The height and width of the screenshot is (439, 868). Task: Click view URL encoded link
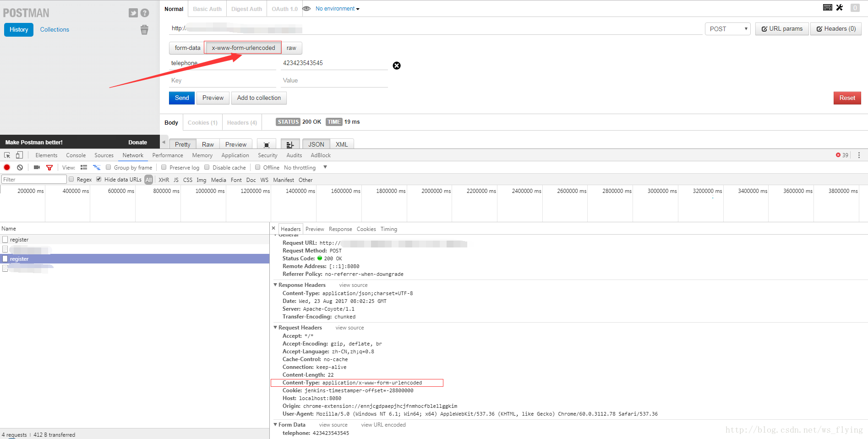tap(383, 425)
